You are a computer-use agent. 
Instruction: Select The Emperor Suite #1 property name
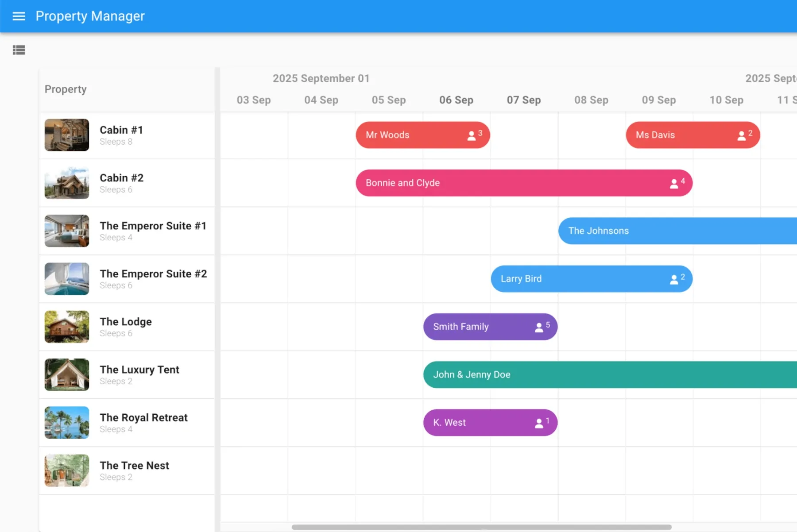tap(153, 226)
